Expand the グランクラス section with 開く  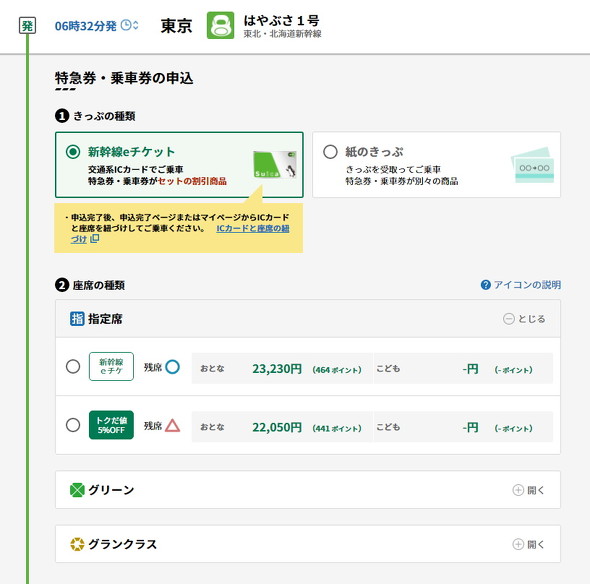click(529, 544)
